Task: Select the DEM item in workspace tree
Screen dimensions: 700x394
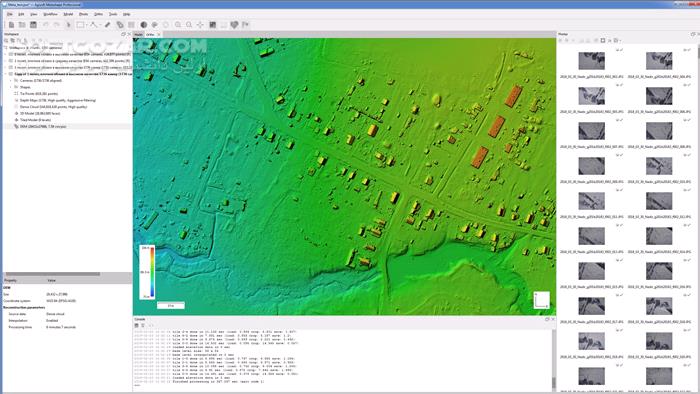Action: pos(43,126)
